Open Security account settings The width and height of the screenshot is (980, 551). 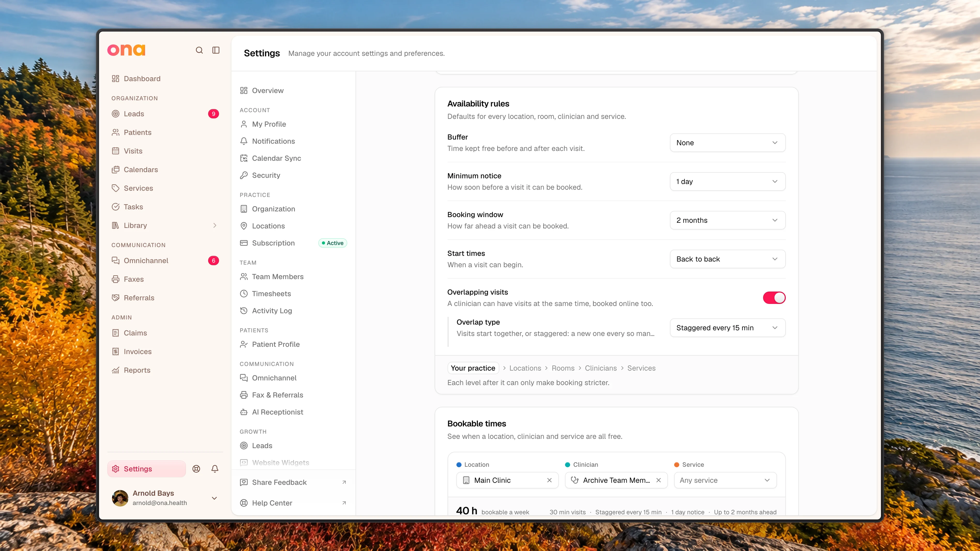click(x=293, y=175)
